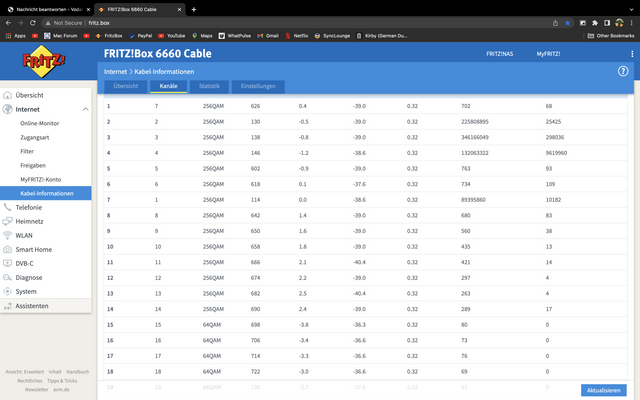Click the Ansicht: Erweitert footer link

point(24,372)
